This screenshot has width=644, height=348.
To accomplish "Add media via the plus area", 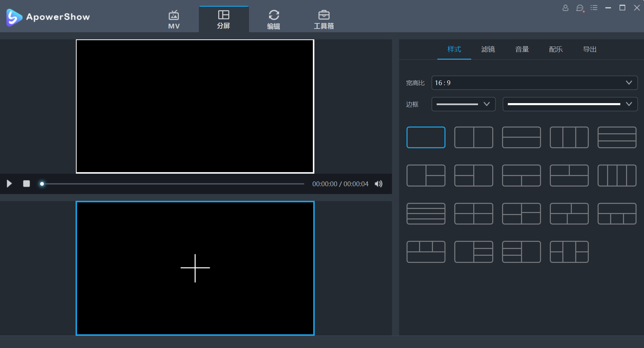I will click(195, 268).
